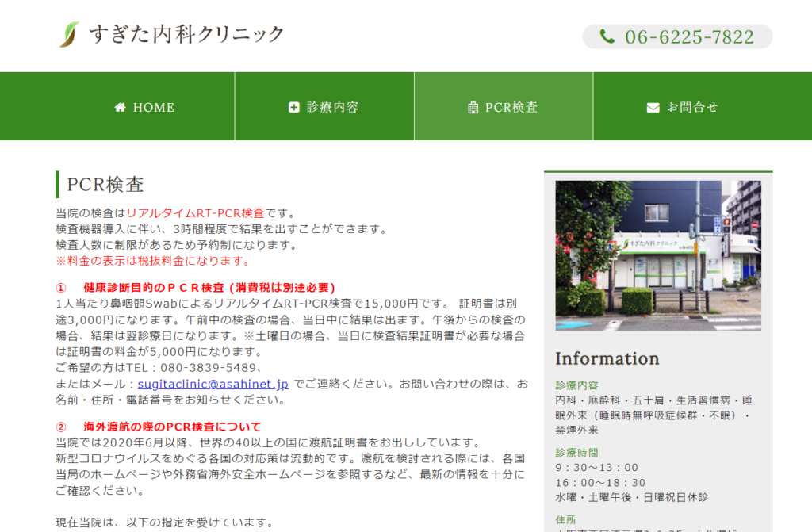The width and height of the screenshot is (812, 532).
Task: Click the すぎた内科クリニック site title
Action: (186, 34)
